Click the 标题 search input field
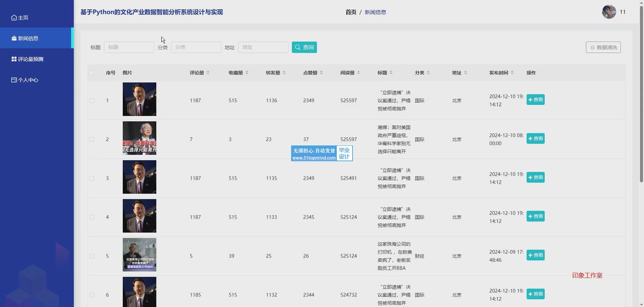The width and height of the screenshot is (644, 307). coord(129,47)
